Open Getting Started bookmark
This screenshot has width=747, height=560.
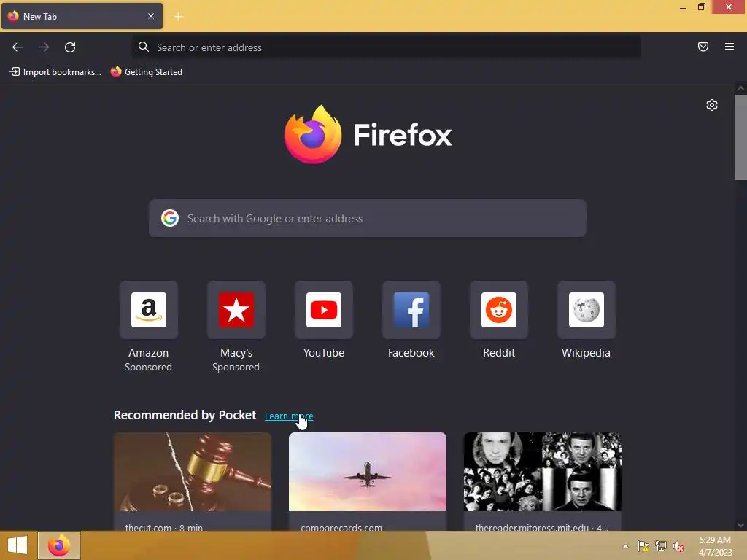pyautogui.click(x=147, y=72)
